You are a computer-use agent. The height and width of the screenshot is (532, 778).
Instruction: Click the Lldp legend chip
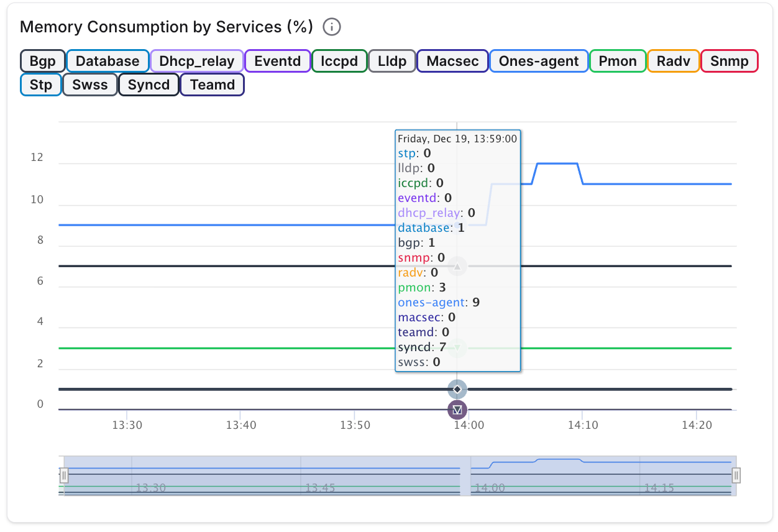pyautogui.click(x=392, y=62)
